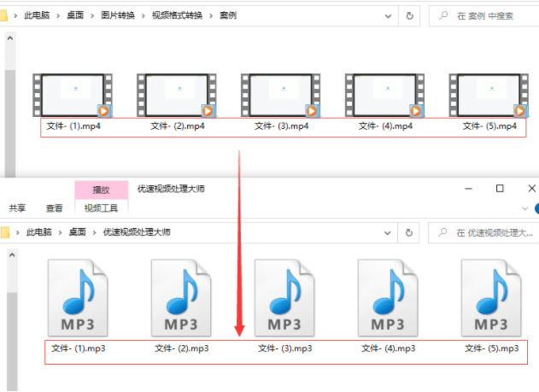
Task: Click file name 文件- (4).mp4
Action: [x=386, y=126]
